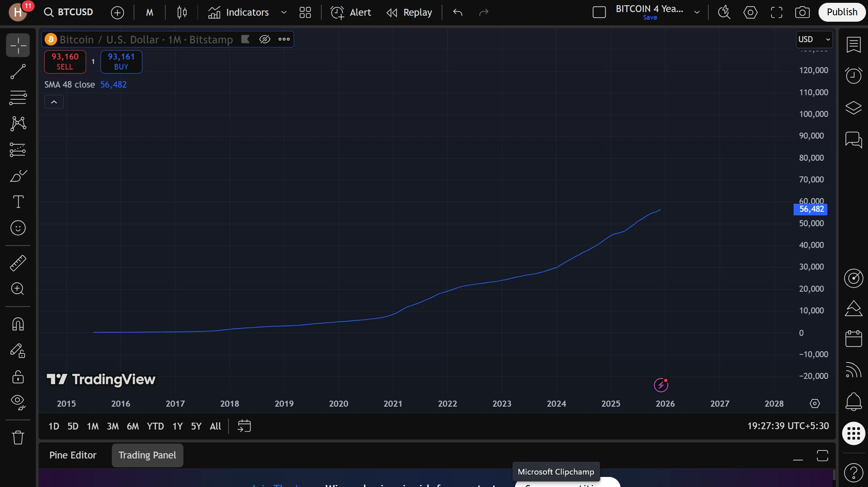868x487 pixels.
Task: Collapse the chart legend arrow
Action: [54, 102]
